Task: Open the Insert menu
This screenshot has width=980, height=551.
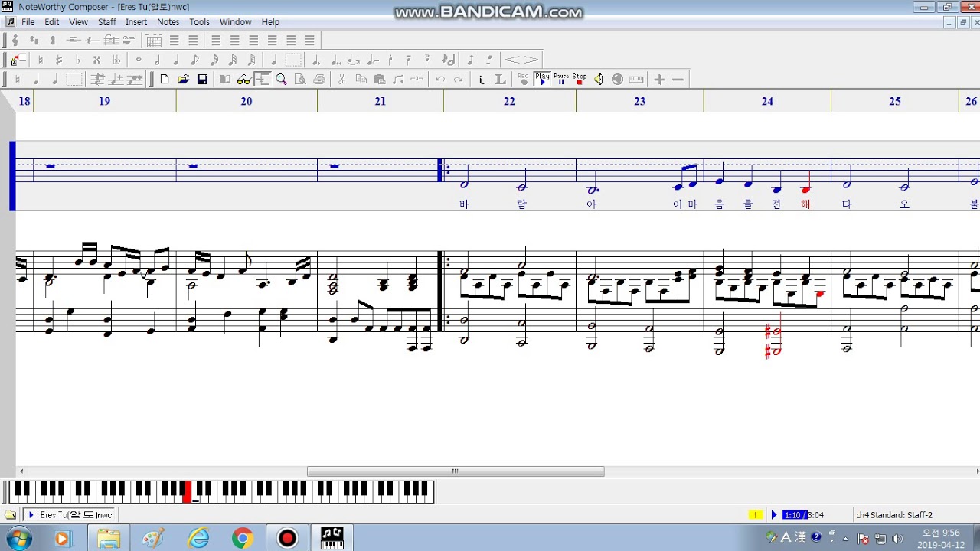Action: pos(136,22)
